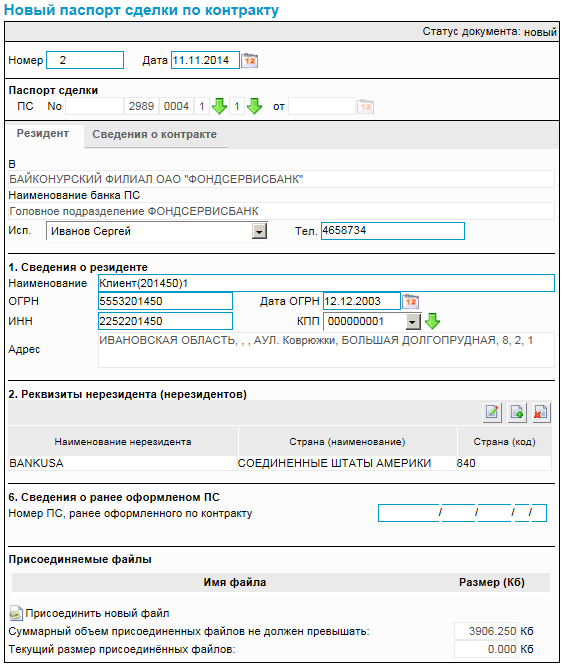Image resolution: width=565 pixels, height=669 pixels.
Task: Click the previously issued ПС number field
Action: [x=462, y=513]
